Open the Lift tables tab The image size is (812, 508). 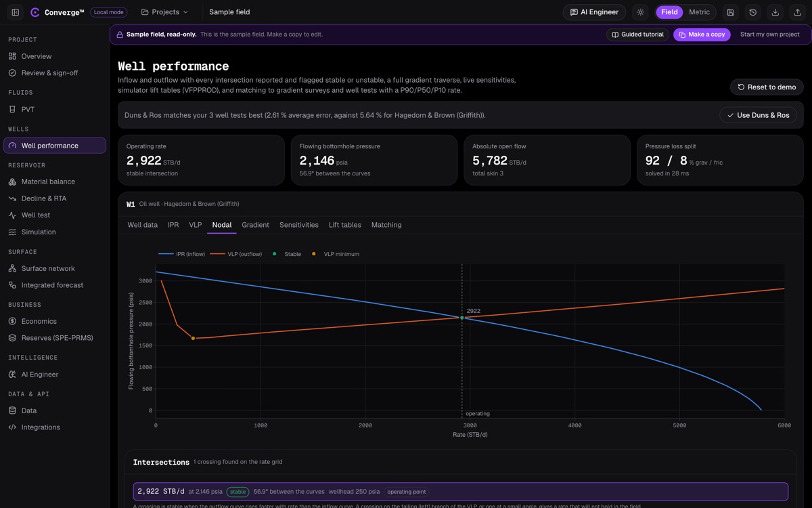(345, 225)
